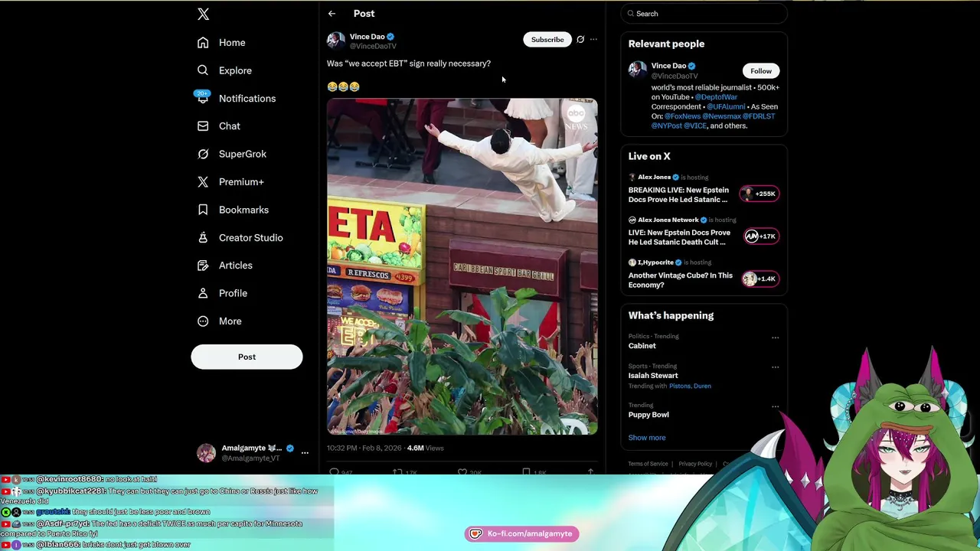
Task: Open the @FoxNews mention link
Action: (682, 116)
